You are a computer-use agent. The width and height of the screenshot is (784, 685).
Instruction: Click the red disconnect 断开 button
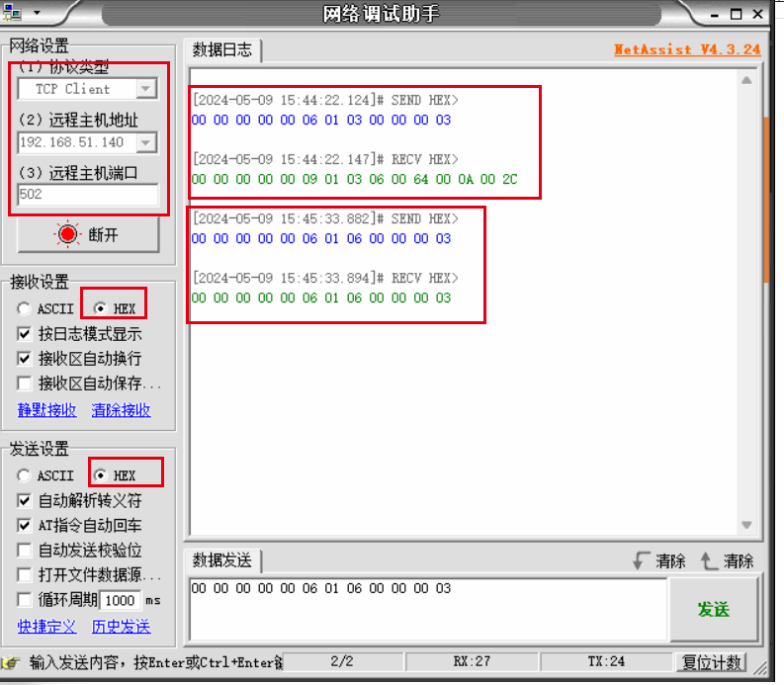[x=89, y=234]
